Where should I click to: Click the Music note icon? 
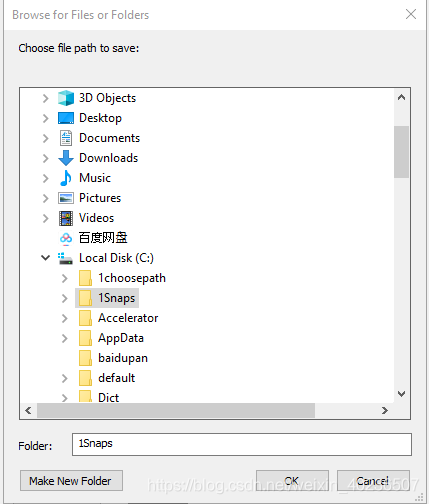point(66,178)
